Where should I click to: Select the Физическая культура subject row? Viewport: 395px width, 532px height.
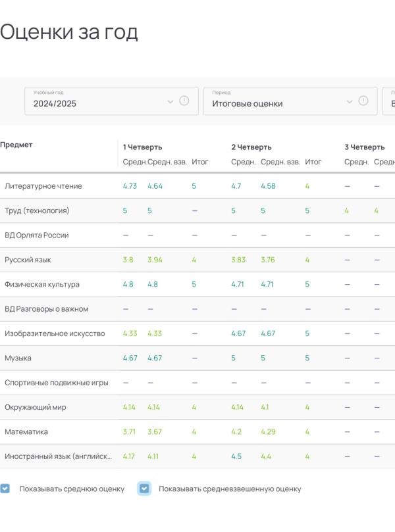point(197,284)
